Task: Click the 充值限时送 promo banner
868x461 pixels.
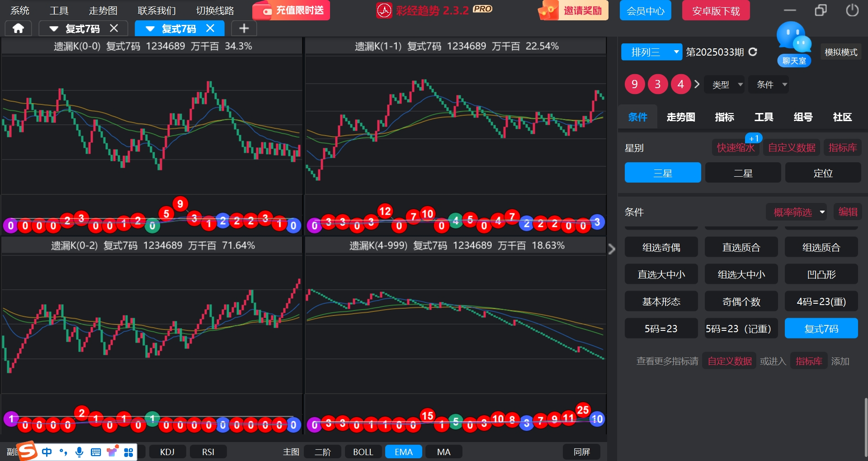Action: (x=291, y=10)
